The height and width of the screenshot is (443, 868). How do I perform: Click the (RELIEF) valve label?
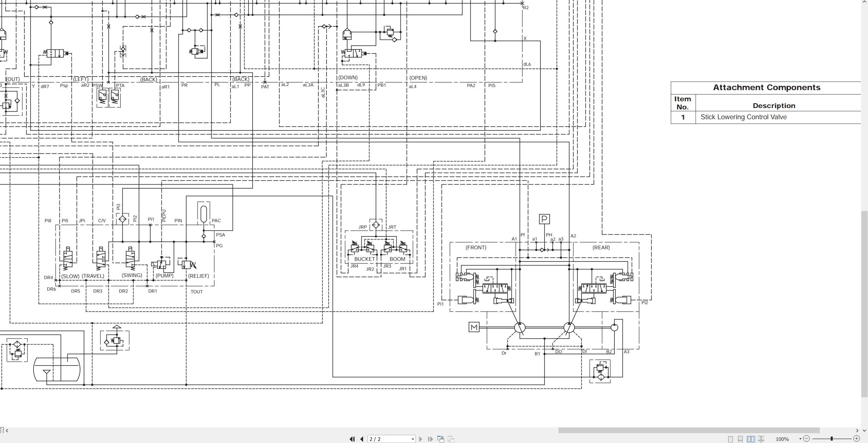point(199,276)
